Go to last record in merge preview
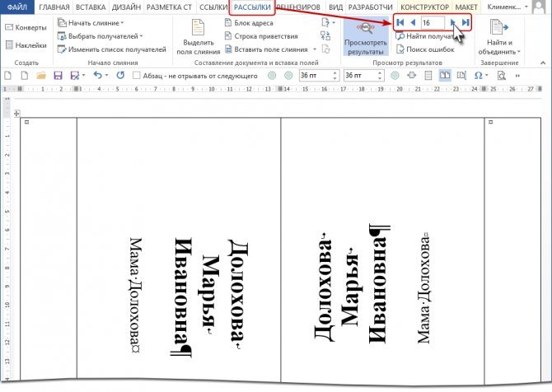Viewport: 552px width, 392px height. coord(465,22)
